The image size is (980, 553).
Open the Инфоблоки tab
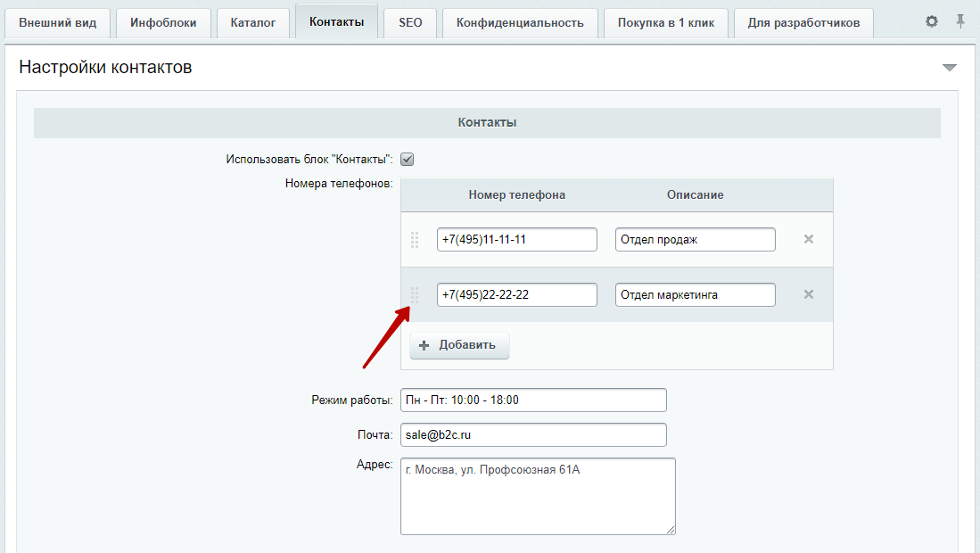pos(163,23)
